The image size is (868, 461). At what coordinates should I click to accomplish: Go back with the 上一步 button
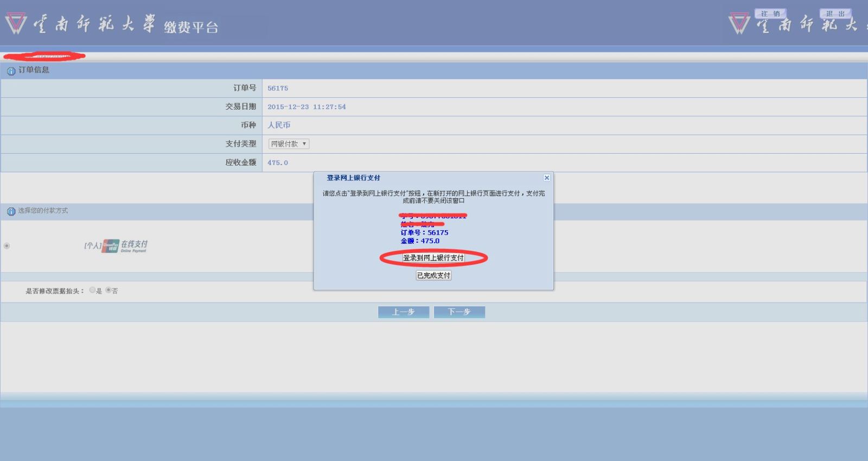[403, 312]
